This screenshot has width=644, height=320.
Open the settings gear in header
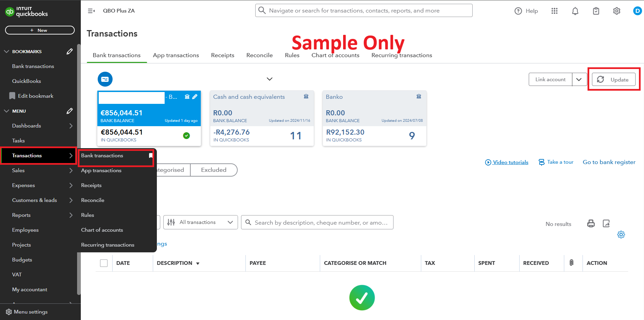pos(617,11)
